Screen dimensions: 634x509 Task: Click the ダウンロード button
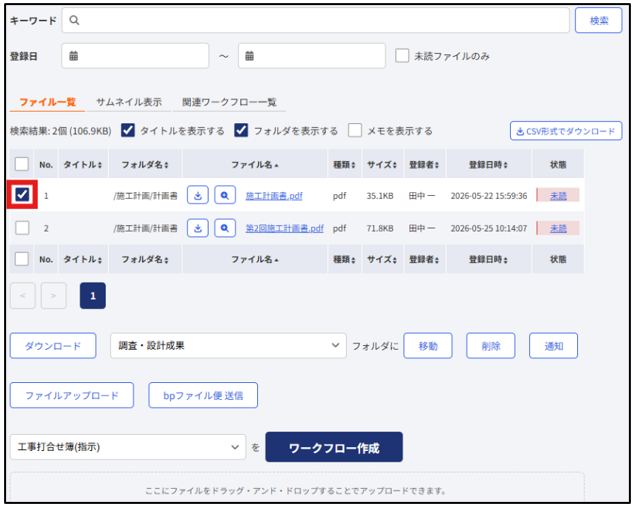pyautogui.click(x=53, y=346)
